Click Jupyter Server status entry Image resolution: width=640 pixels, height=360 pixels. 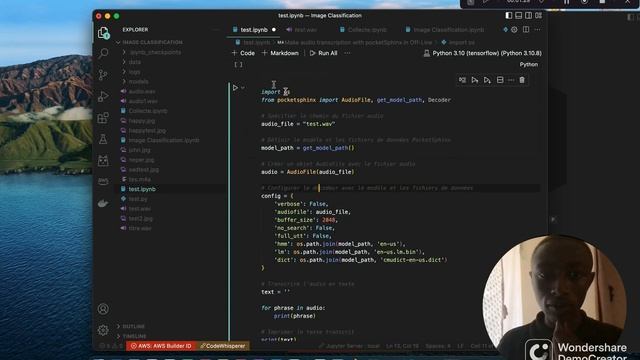(349, 346)
